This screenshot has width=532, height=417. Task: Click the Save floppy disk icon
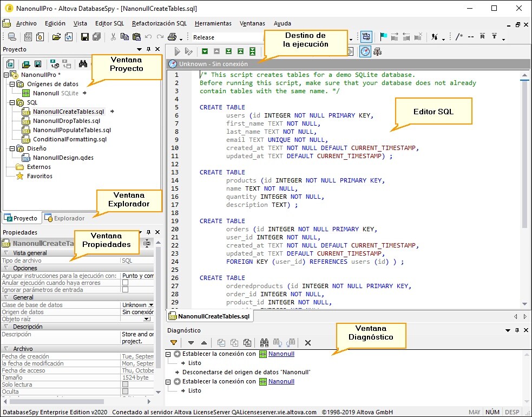85,37
